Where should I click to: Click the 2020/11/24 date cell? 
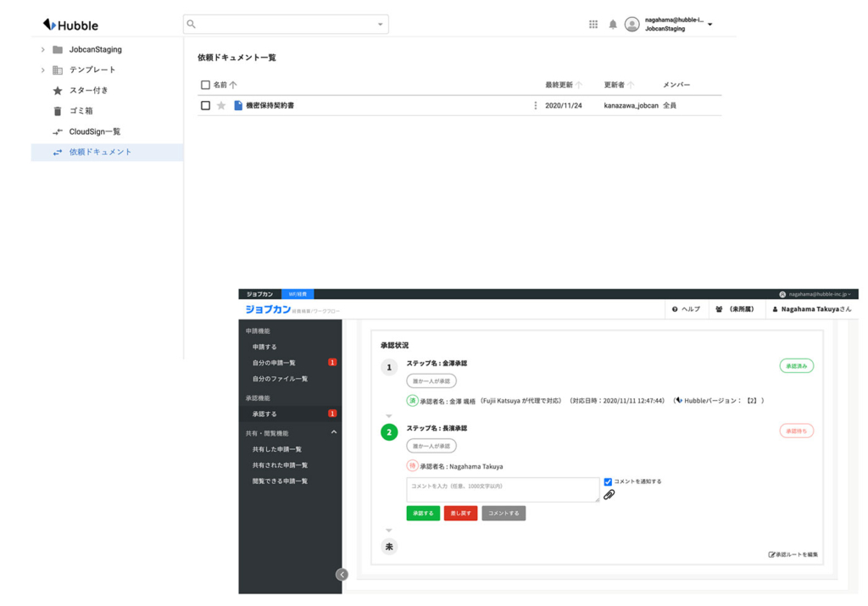tap(564, 106)
